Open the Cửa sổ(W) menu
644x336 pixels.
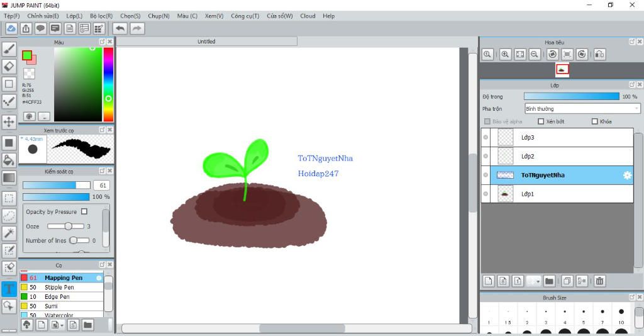coord(280,16)
